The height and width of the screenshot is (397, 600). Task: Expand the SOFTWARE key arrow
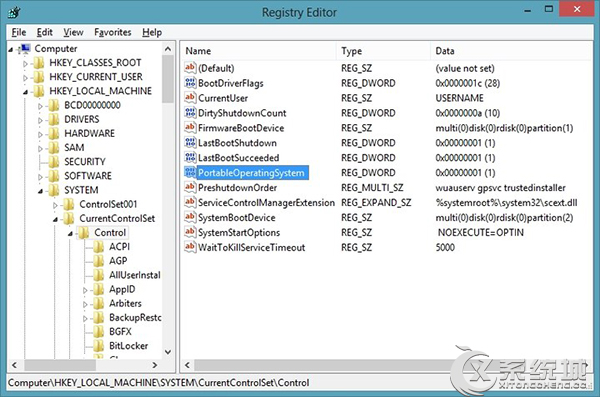[40, 177]
